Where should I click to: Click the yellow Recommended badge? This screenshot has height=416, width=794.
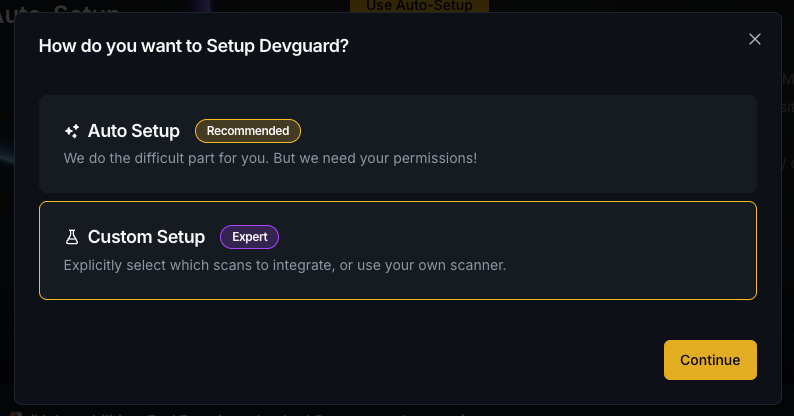248,131
